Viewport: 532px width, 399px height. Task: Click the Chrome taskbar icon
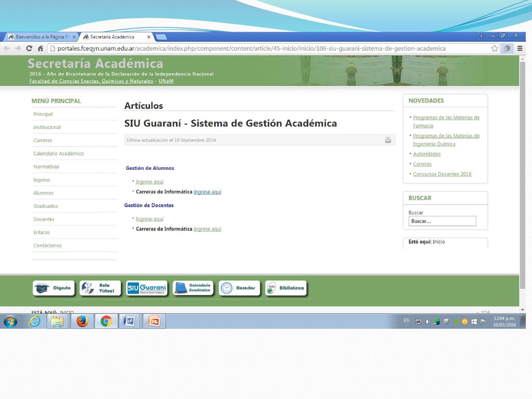click(x=106, y=321)
